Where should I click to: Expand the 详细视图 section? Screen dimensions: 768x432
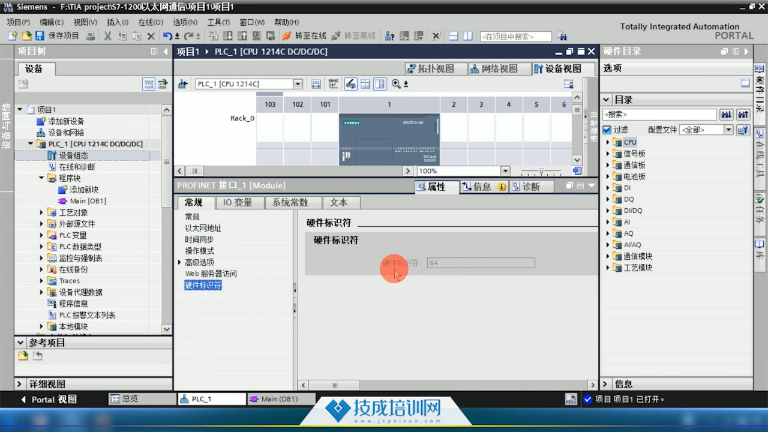[x=20, y=384]
